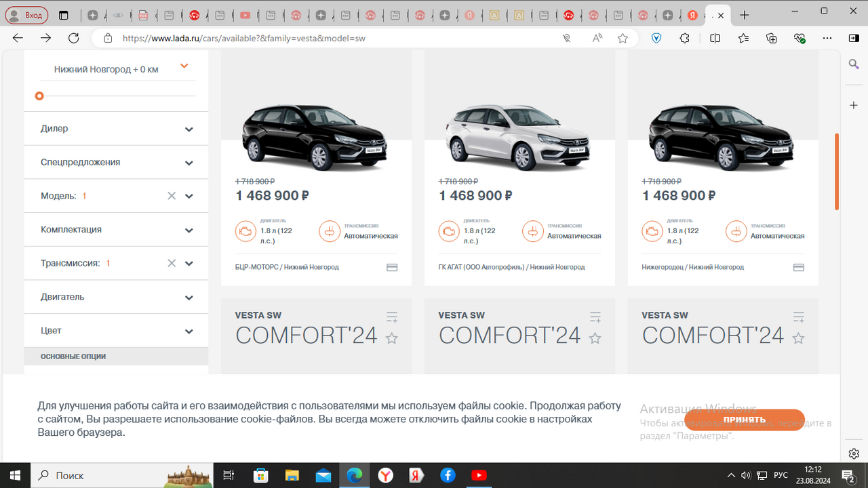
Task: Expand the Трансмиссия filter chevron
Action: (189, 264)
